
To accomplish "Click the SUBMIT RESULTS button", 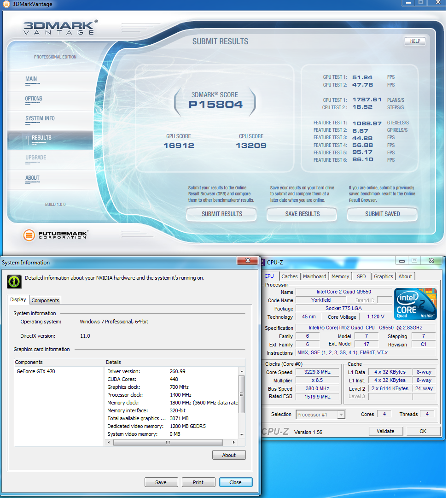I will coord(221,214).
